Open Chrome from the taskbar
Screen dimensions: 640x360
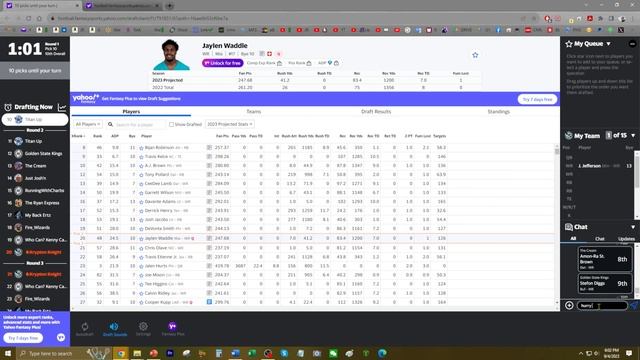click(x=121, y=353)
